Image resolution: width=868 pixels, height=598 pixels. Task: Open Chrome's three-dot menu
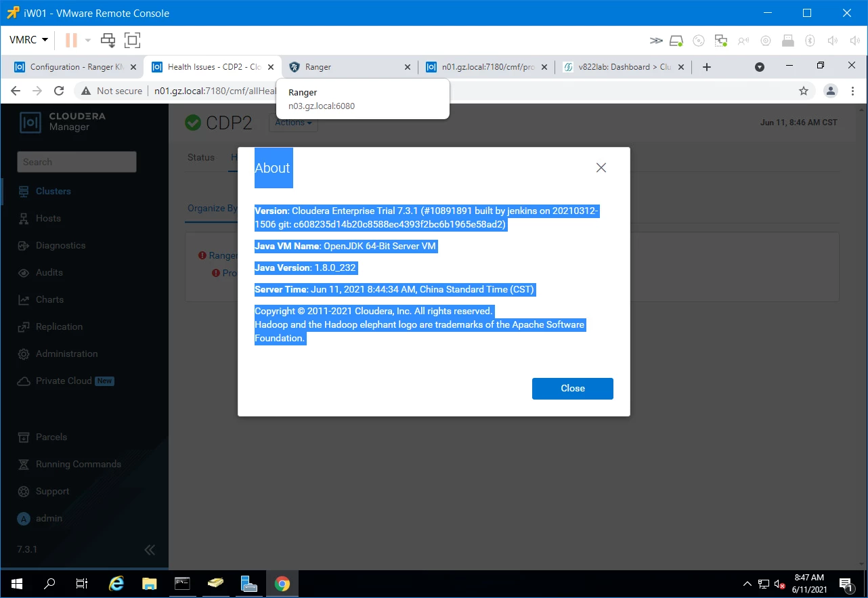coord(854,91)
